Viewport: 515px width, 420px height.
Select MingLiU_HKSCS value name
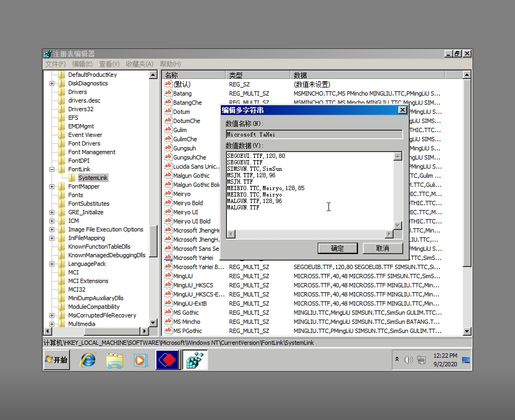coord(193,285)
